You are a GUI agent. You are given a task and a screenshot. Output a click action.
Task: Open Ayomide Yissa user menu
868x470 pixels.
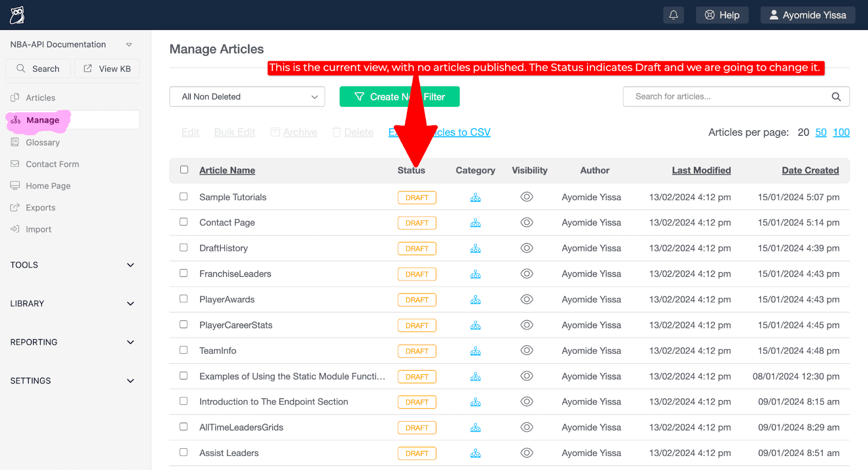[808, 15]
